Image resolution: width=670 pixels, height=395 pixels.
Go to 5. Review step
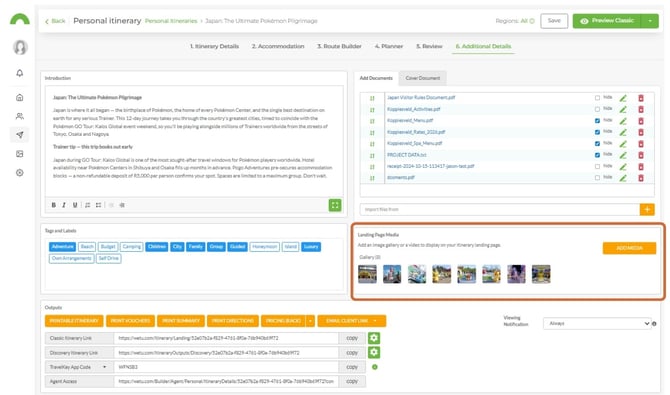click(x=429, y=46)
